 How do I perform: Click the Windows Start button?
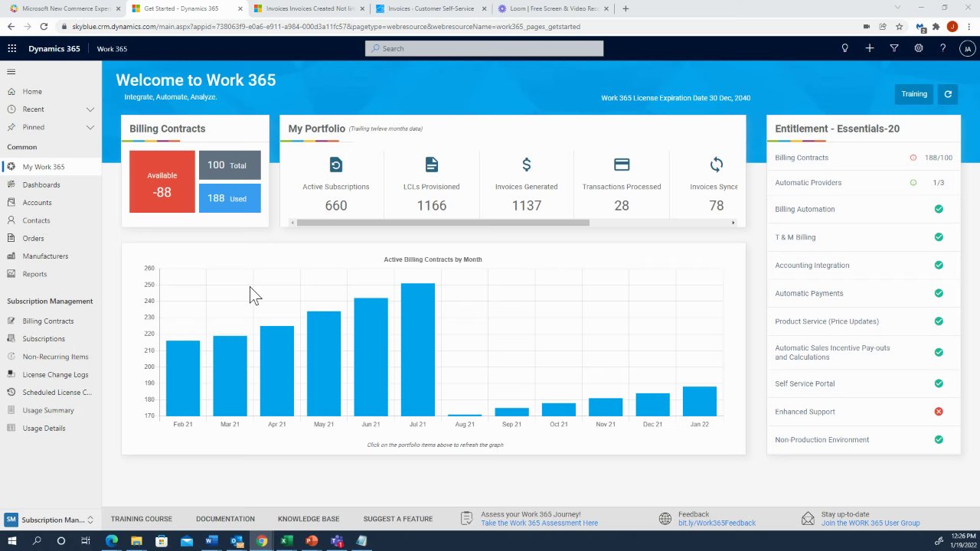pos(12,541)
